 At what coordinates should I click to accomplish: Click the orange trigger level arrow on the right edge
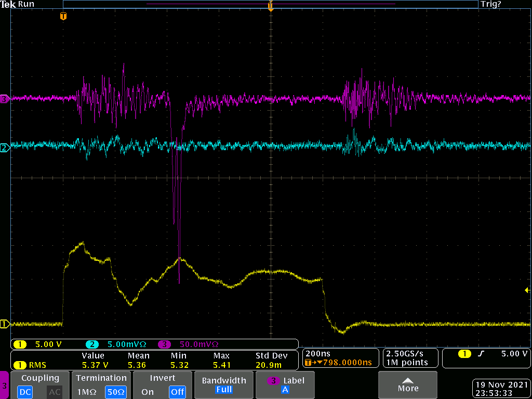[x=527, y=290]
